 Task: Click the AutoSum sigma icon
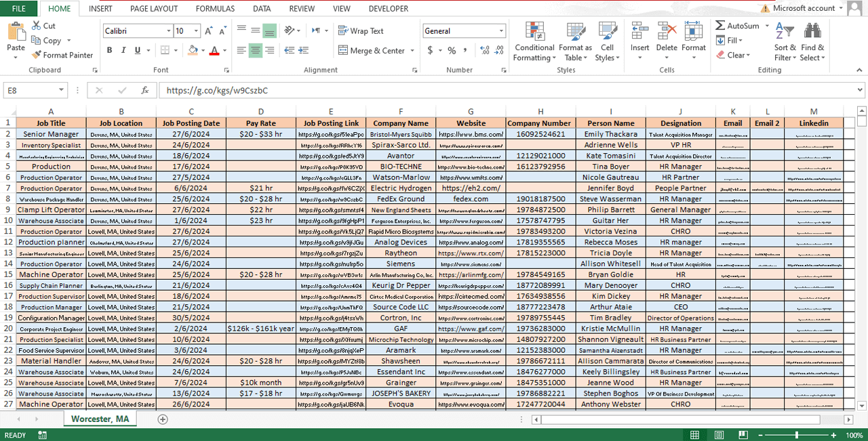tap(720, 26)
